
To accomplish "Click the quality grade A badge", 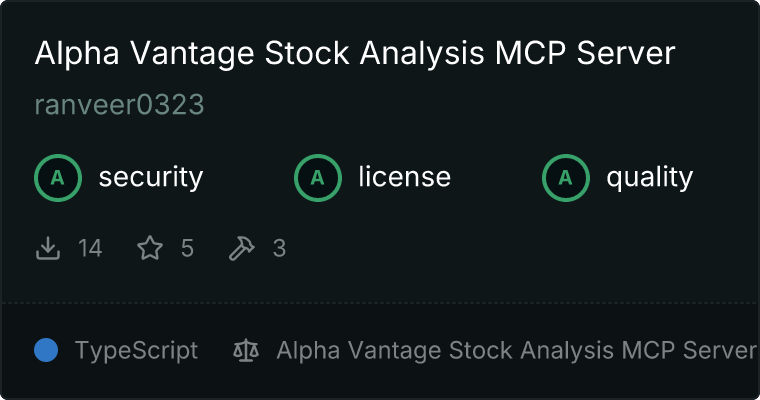I will [x=566, y=178].
